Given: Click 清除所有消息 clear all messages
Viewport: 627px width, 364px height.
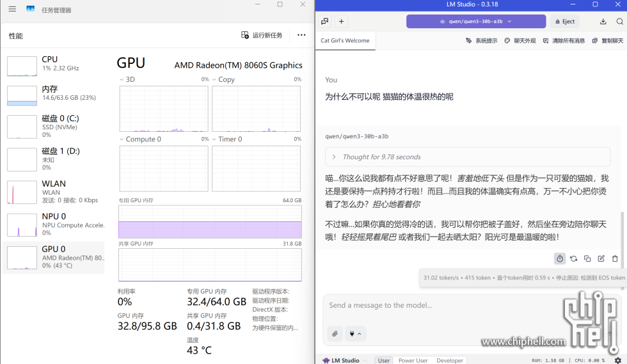Looking at the screenshot, I should click(x=564, y=41).
